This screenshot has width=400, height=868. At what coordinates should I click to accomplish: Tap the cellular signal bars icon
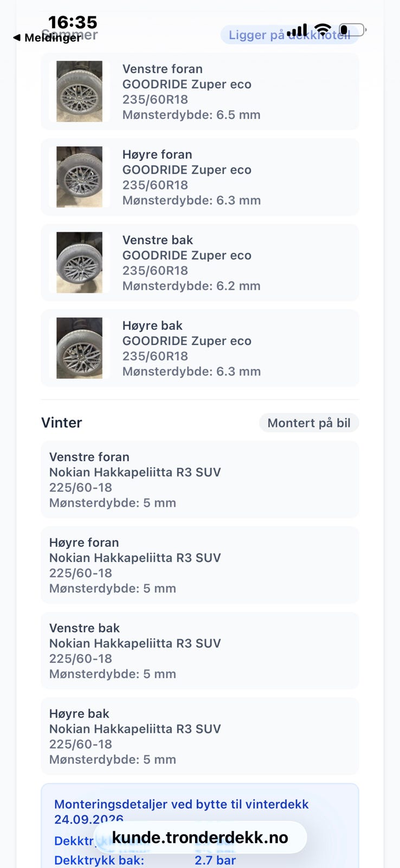click(297, 30)
